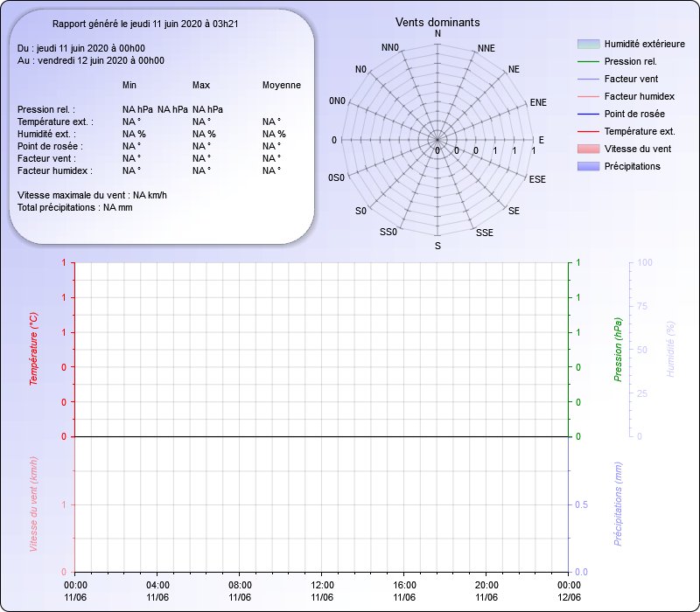The image size is (700, 612).
Task: Click the 'Facteur vent' legend label
Action: [631, 79]
